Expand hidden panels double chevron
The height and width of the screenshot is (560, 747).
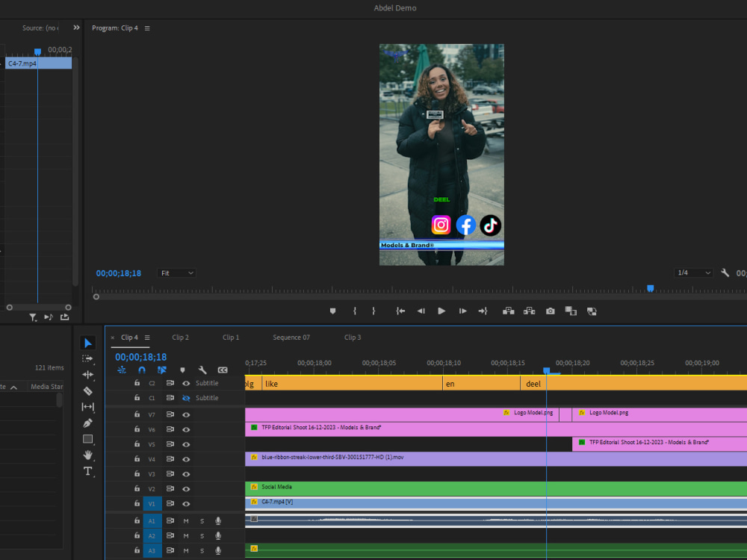77,28
